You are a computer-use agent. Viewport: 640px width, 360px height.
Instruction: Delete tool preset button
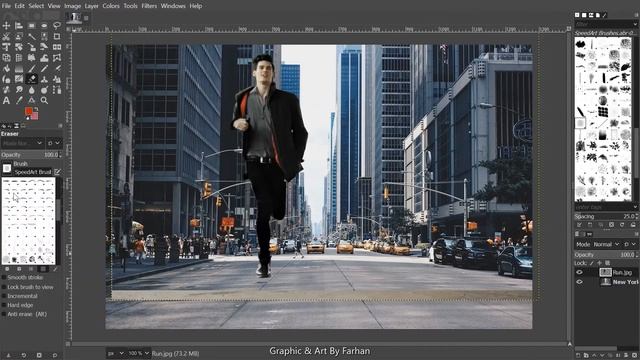click(39, 356)
